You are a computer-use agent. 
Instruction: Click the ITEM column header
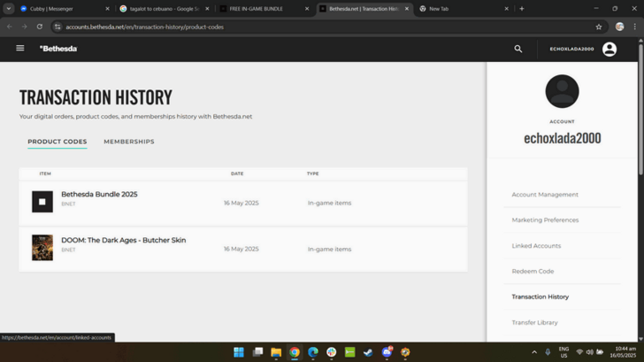[45, 173]
